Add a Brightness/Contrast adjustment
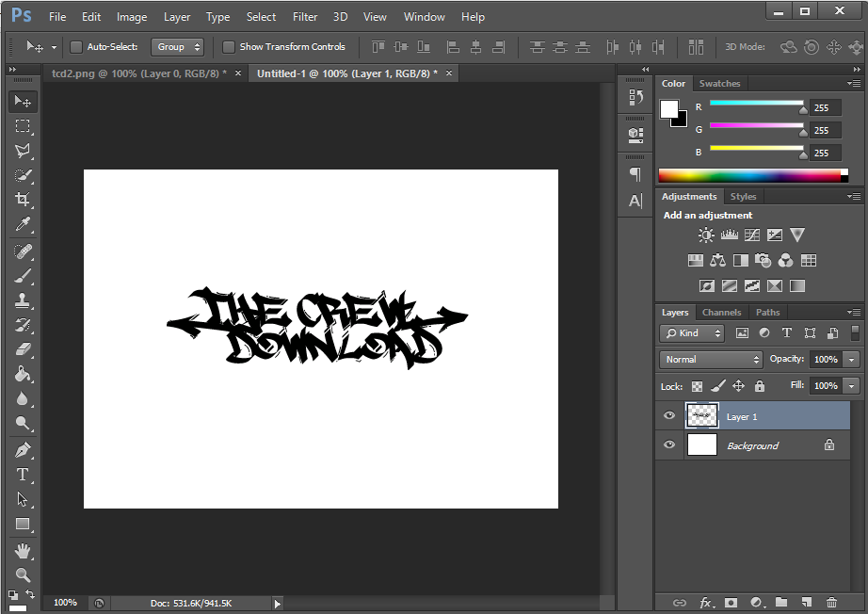This screenshot has width=868, height=614. [707, 235]
